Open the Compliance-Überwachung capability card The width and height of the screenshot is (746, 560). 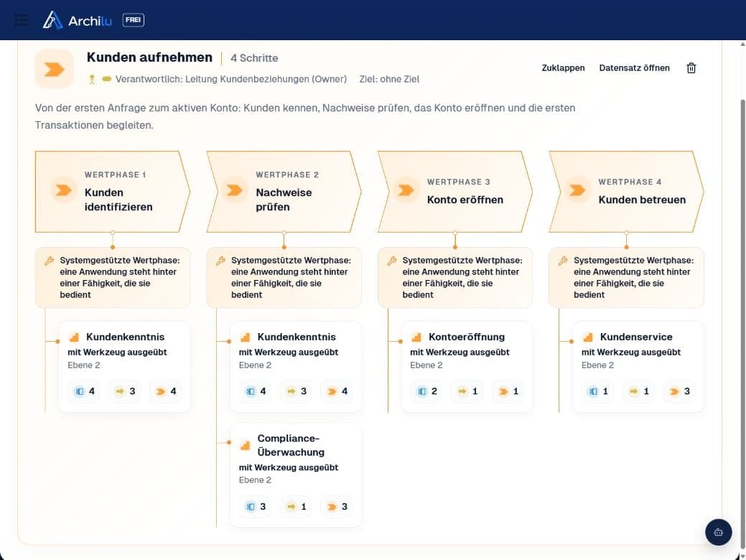(295, 475)
